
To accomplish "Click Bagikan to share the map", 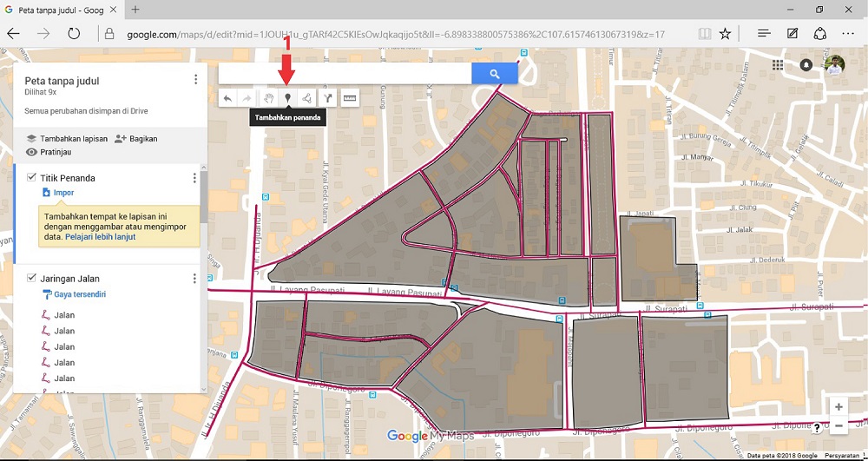I will pyautogui.click(x=136, y=139).
